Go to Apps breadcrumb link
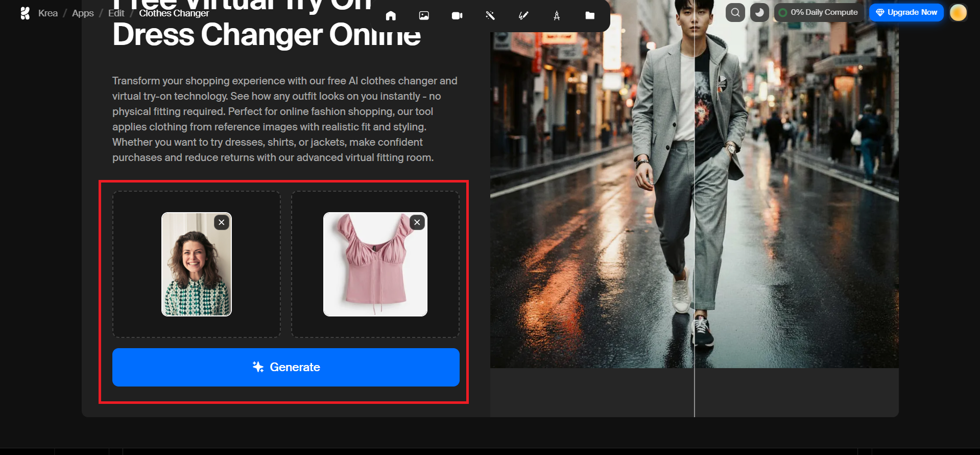The image size is (980, 455). pos(83,13)
